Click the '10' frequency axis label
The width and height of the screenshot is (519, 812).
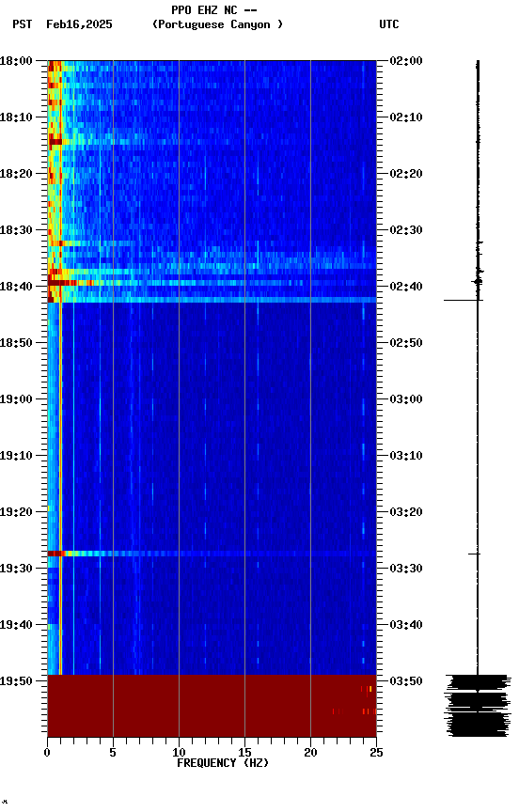pos(179,753)
